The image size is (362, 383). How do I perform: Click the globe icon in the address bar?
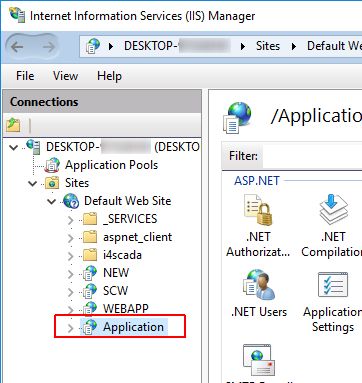93,46
